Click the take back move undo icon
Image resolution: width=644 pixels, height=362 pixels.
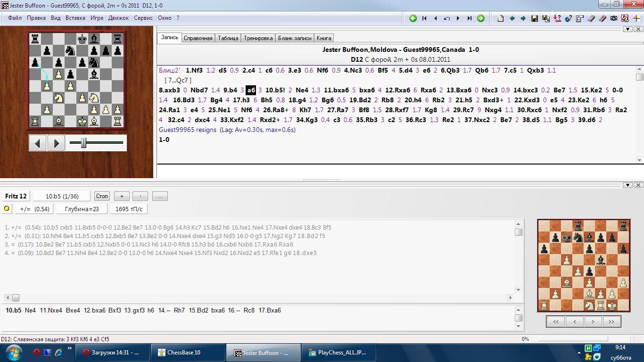(446, 18)
